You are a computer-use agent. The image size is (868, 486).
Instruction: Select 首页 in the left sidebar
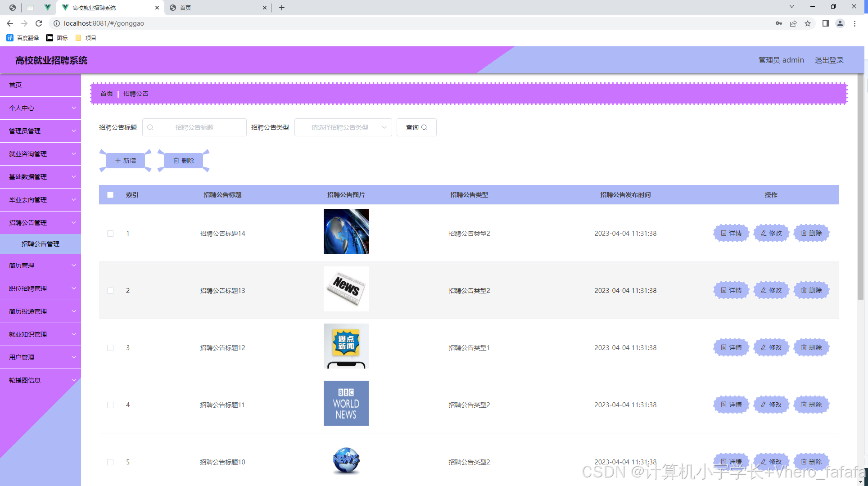point(16,85)
